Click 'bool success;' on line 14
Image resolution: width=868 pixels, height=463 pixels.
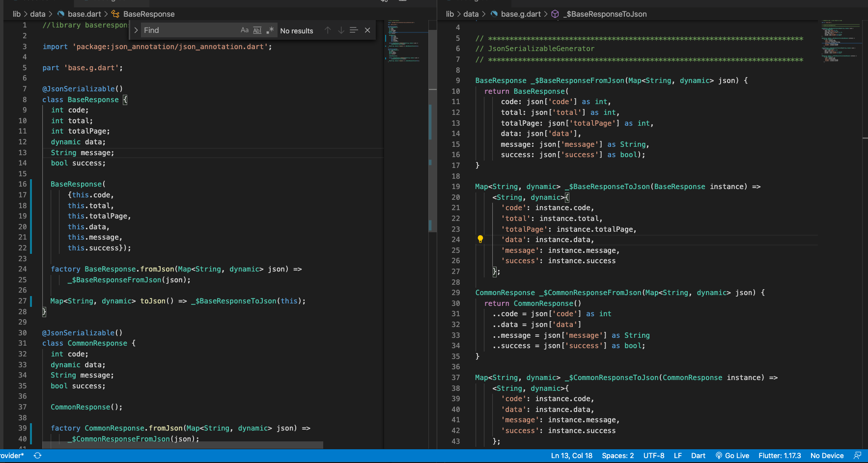point(78,163)
